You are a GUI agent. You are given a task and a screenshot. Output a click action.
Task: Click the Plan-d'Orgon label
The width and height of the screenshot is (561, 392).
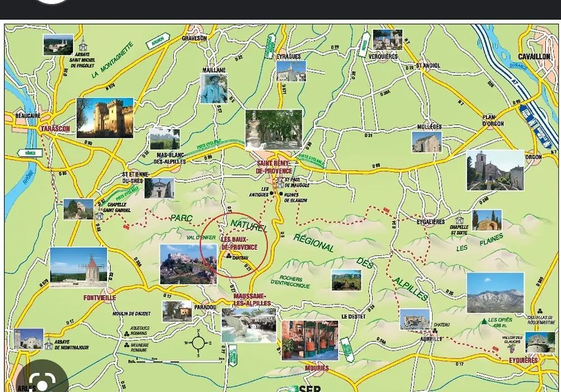(x=493, y=120)
